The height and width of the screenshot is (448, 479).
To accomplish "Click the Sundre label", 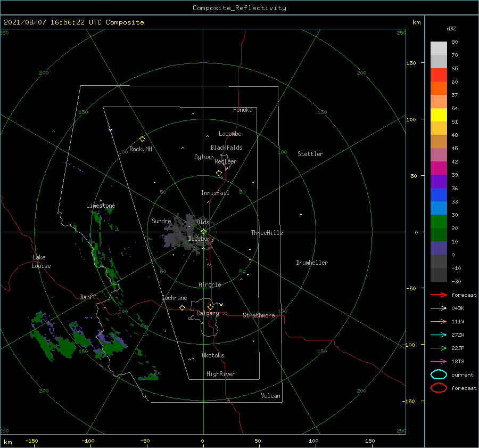I will click(161, 221).
